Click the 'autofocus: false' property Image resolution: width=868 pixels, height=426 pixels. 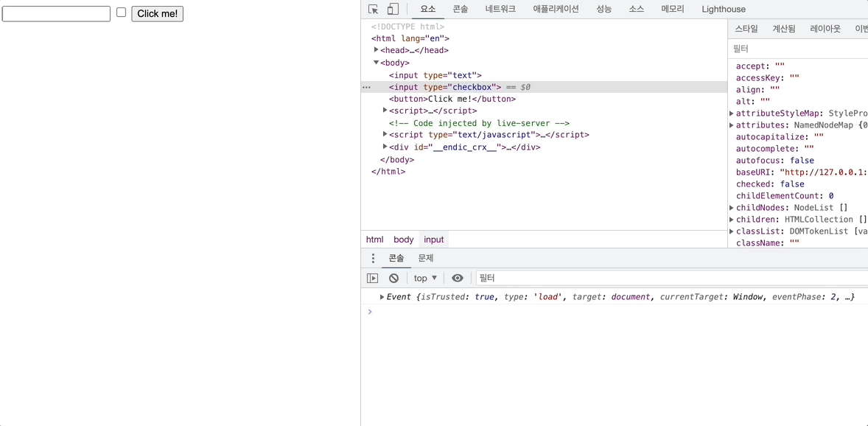click(775, 160)
